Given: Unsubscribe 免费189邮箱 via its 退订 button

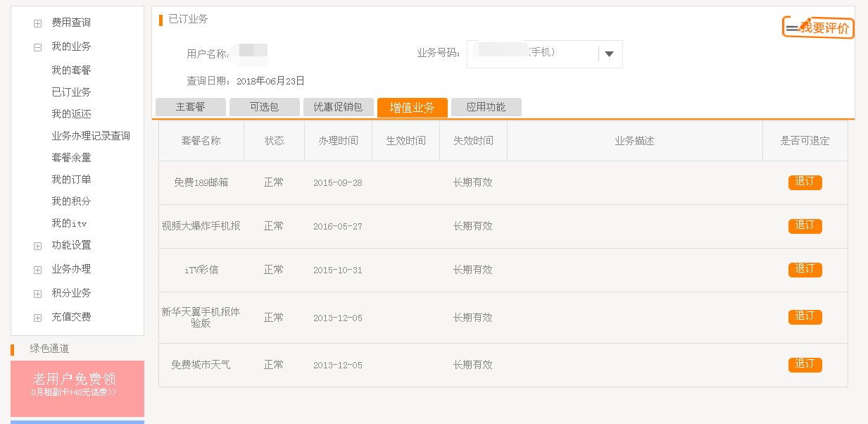Looking at the screenshot, I should click(805, 182).
